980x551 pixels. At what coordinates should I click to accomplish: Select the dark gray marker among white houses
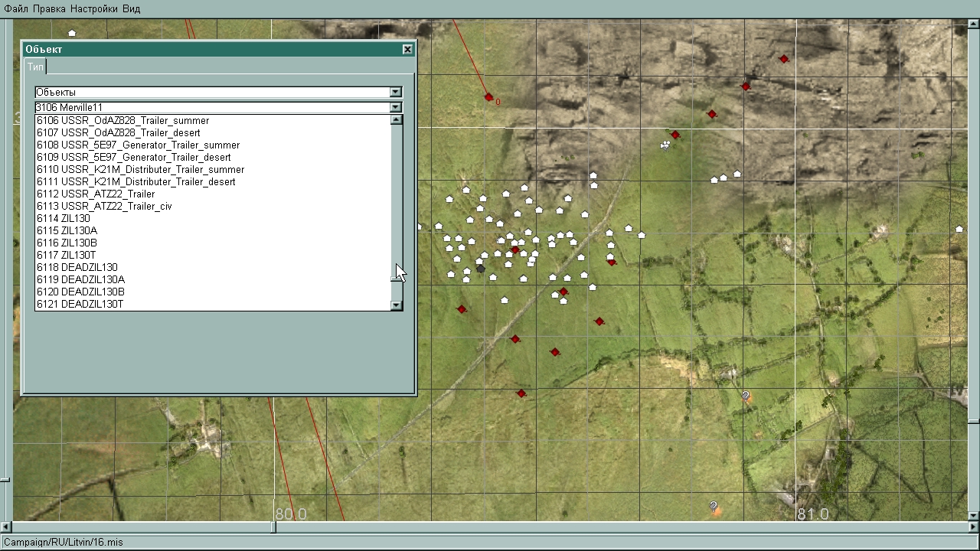pyautogui.click(x=480, y=269)
